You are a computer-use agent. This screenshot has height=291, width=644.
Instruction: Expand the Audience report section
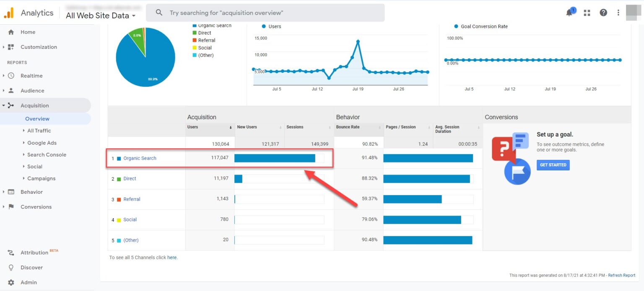pyautogui.click(x=32, y=91)
